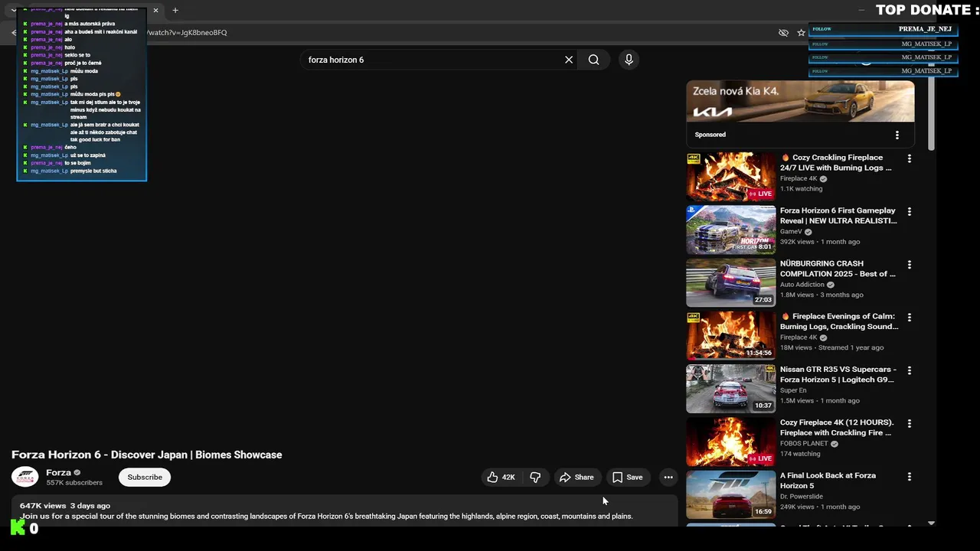The height and width of the screenshot is (551, 980).
Task: Click the scroll-down arrow of the page scrollbar
Action: point(931,523)
